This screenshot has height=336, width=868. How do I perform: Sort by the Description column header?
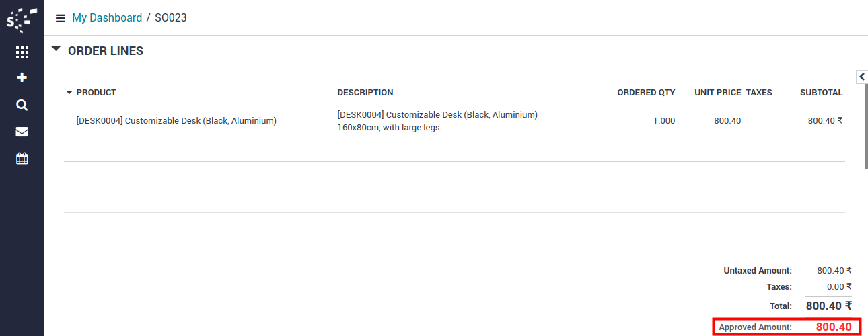click(x=365, y=93)
